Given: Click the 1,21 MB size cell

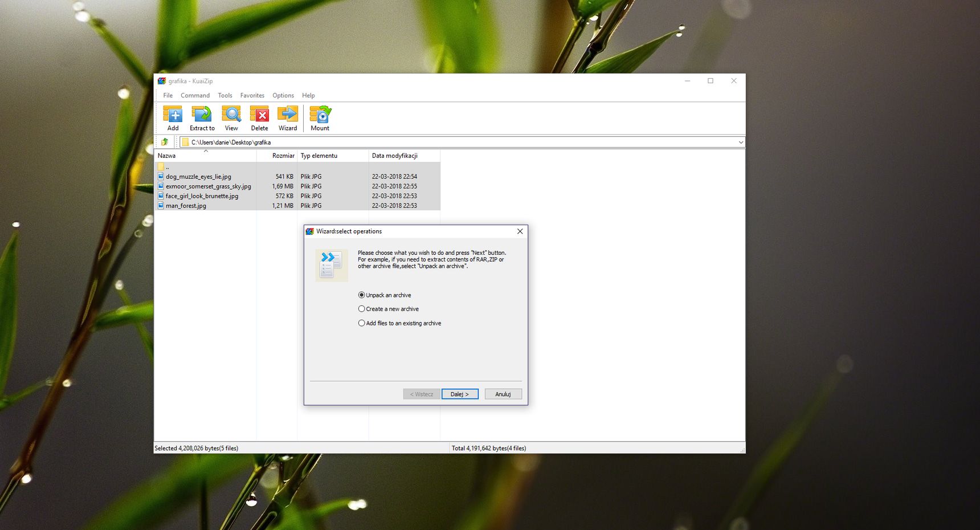Looking at the screenshot, I should 283,206.
